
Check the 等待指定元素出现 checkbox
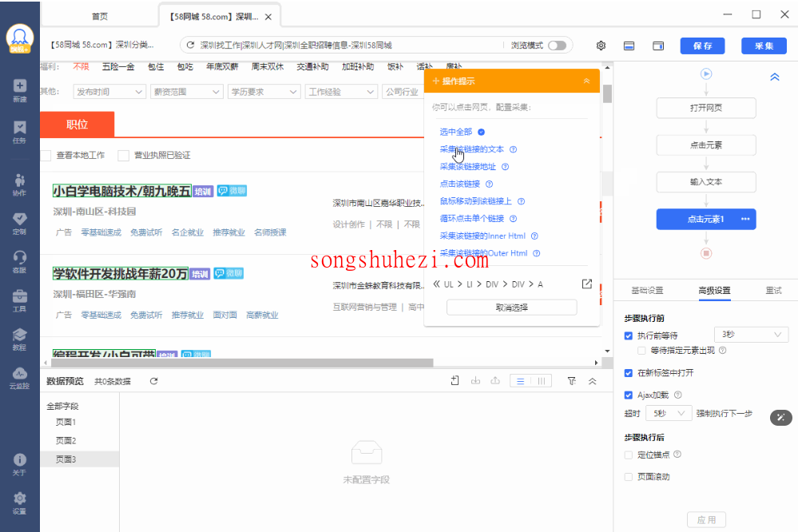(641, 350)
